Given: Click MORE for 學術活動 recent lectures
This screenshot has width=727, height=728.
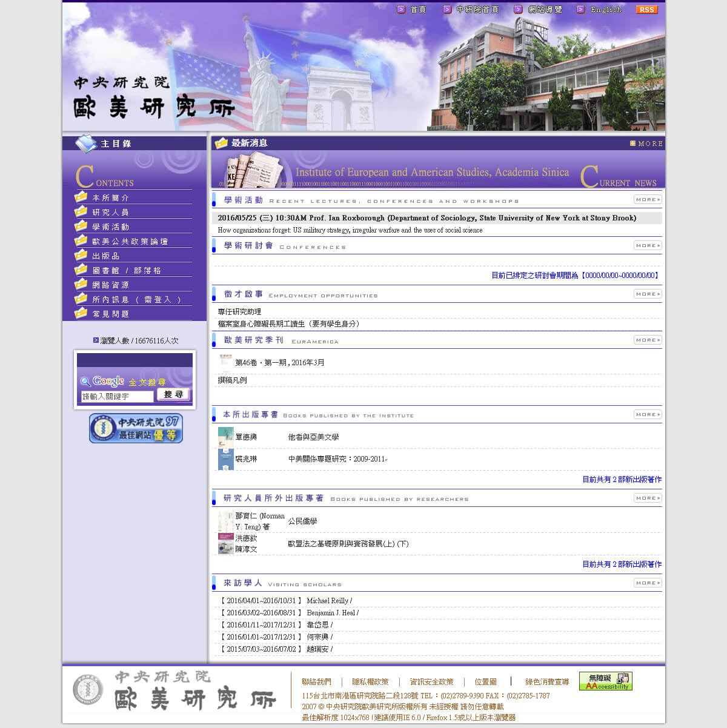Looking at the screenshot, I should pos(648,199).
